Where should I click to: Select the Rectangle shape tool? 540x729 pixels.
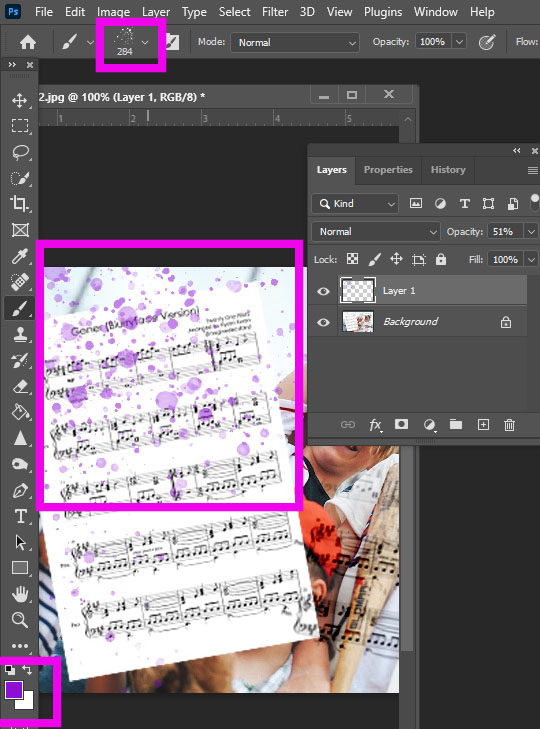tap(20, 568)
